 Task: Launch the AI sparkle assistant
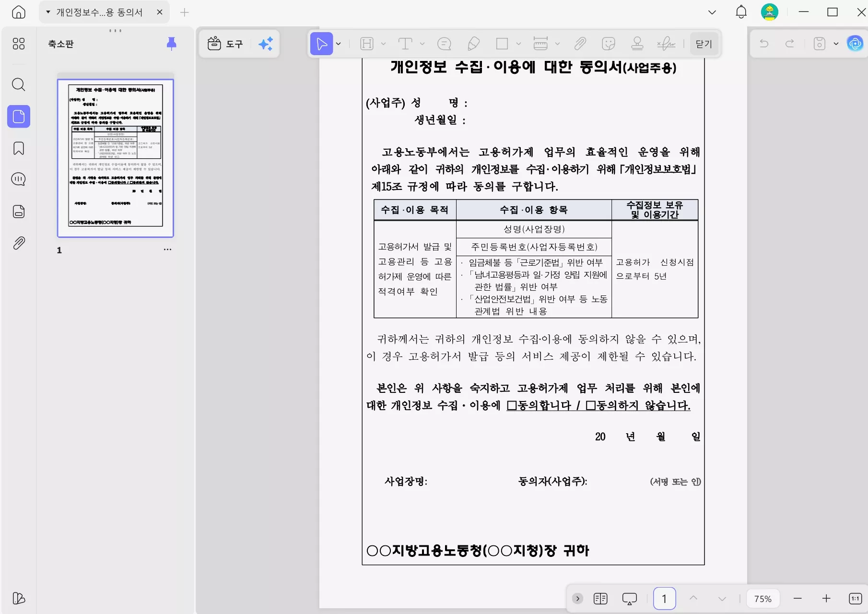click(x=266, y=44)
